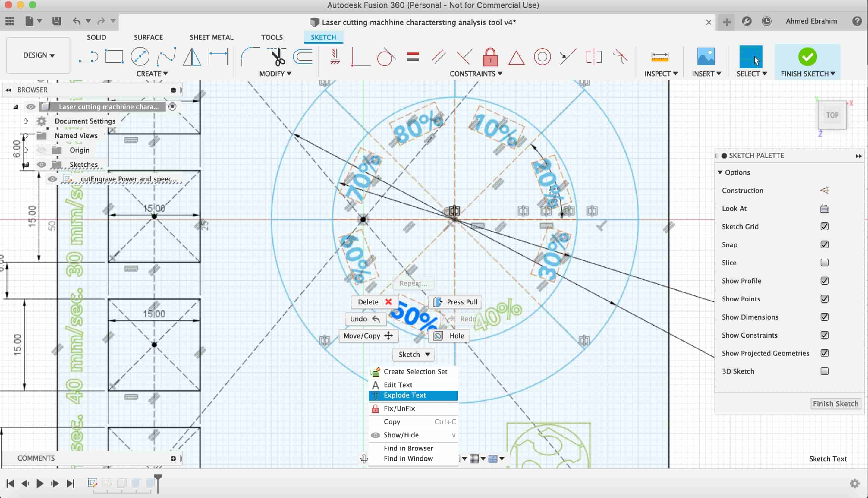Select the 2-Point Rectangle tool
Screen dimensions: 868x498
[114, 57]
